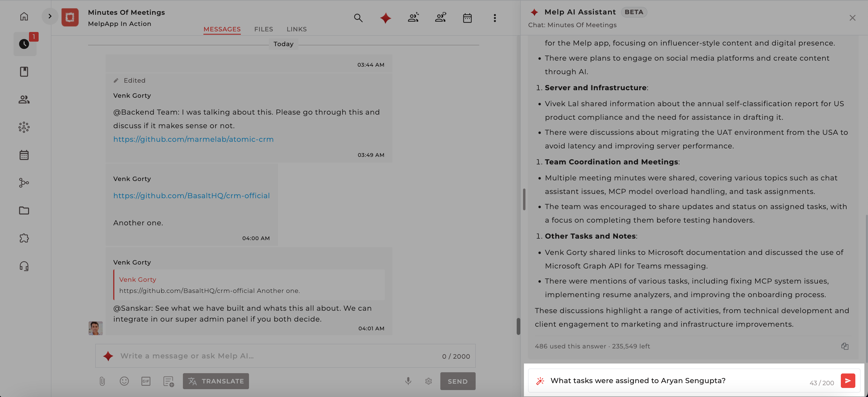Click the 04:01 AM message timestamp
The height and width of the screenshot is (397, 868).
(371, 328)
